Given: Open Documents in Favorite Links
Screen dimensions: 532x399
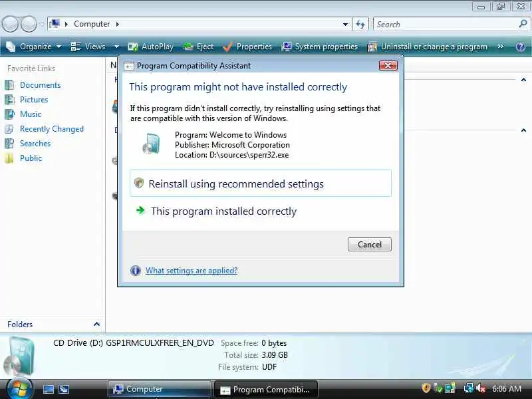Looking at the screenshot, I should (40, 85).
